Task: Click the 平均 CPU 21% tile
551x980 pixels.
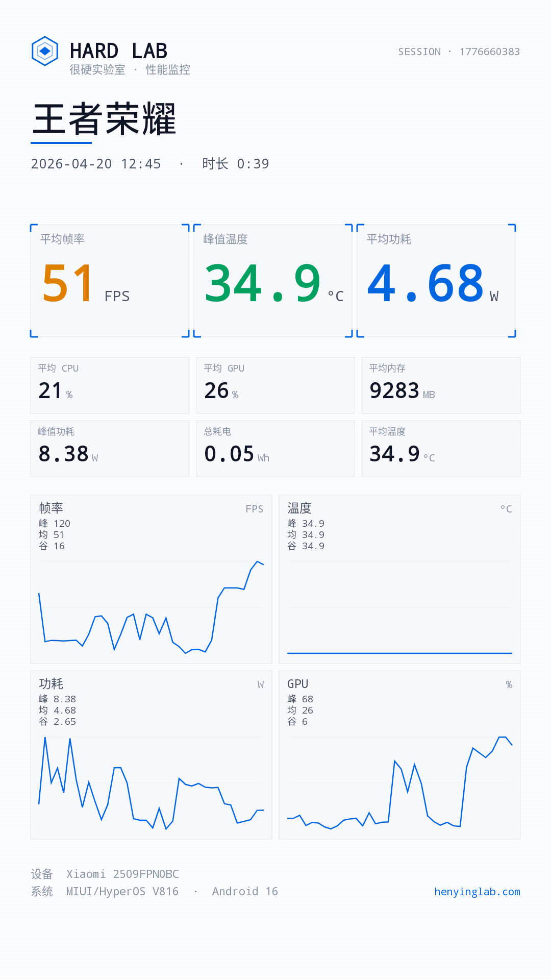Action: tap(110, 385)
